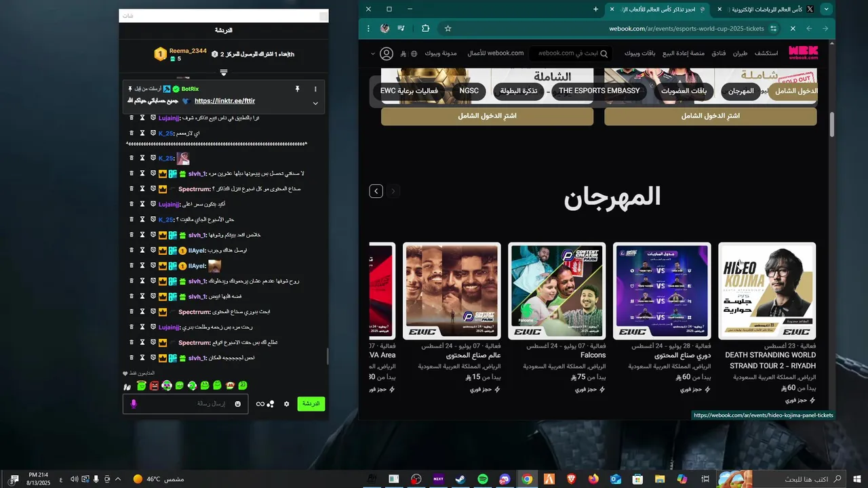Unpin the BotRix pinned message

[x=297, y=89]
